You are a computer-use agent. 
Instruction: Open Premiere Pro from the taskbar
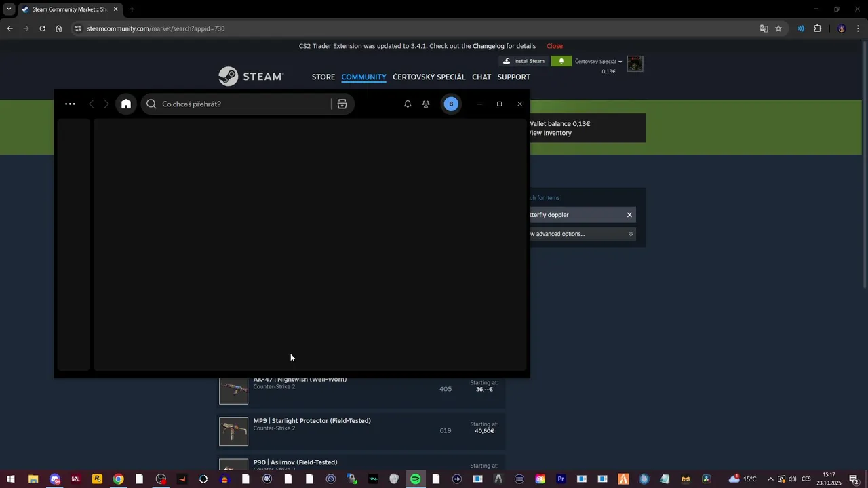coord(561,479)
